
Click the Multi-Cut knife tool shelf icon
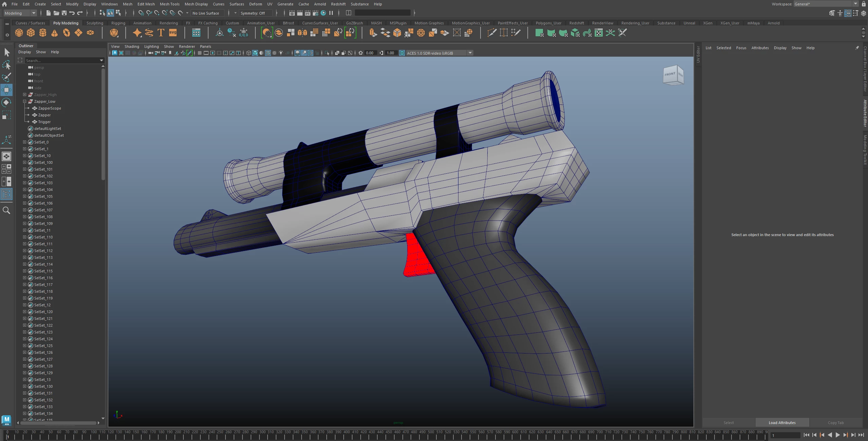click(x=491, y=33)
